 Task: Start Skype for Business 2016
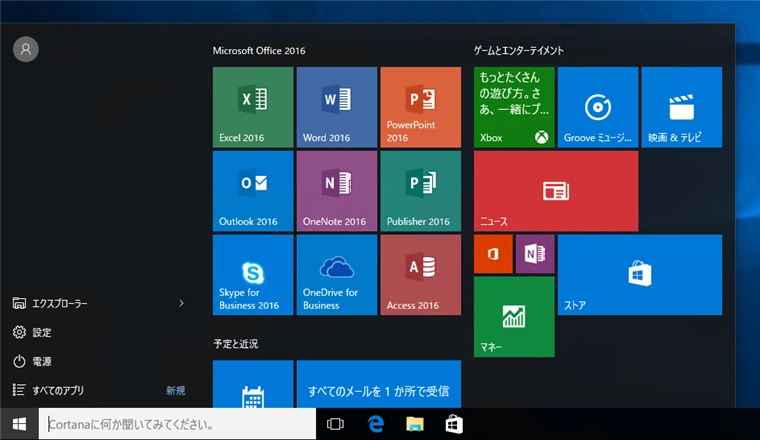pyautogui.click(x=253, y=275)
